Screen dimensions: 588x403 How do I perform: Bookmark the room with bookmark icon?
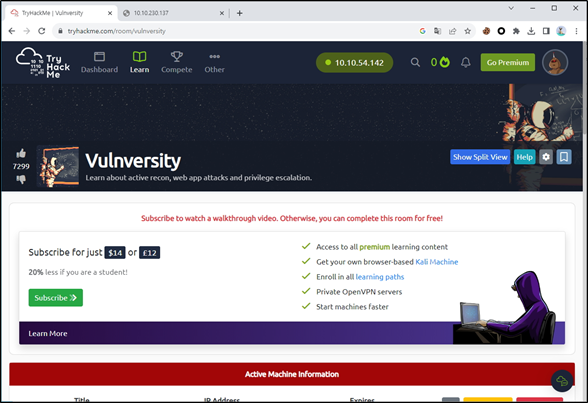[x=564, y=157]
